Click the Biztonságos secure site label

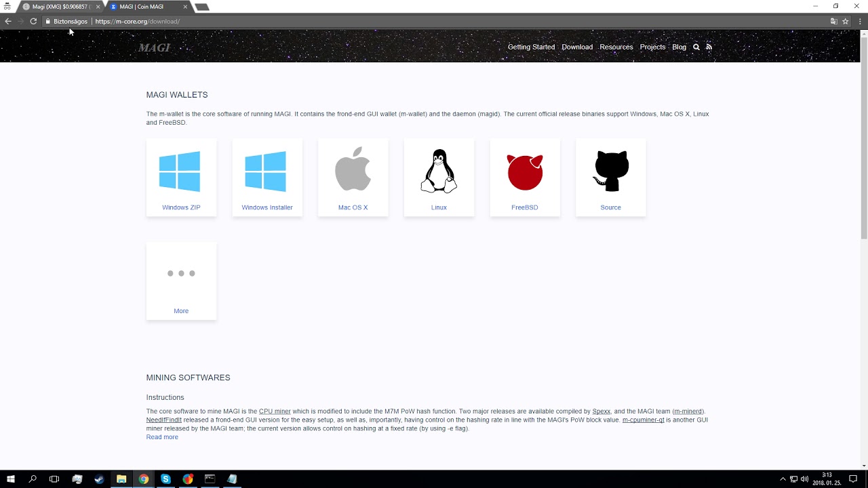click(x=70, y=21)
